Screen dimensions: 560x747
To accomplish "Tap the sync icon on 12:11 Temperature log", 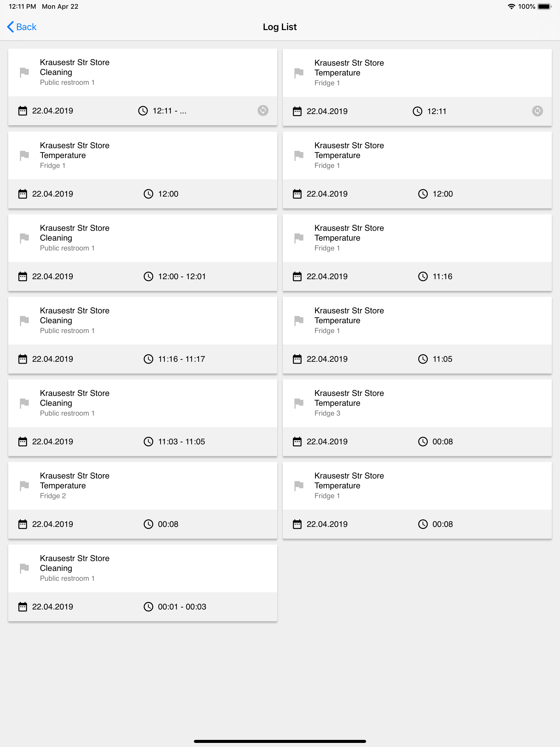I will tap(537, 111).
